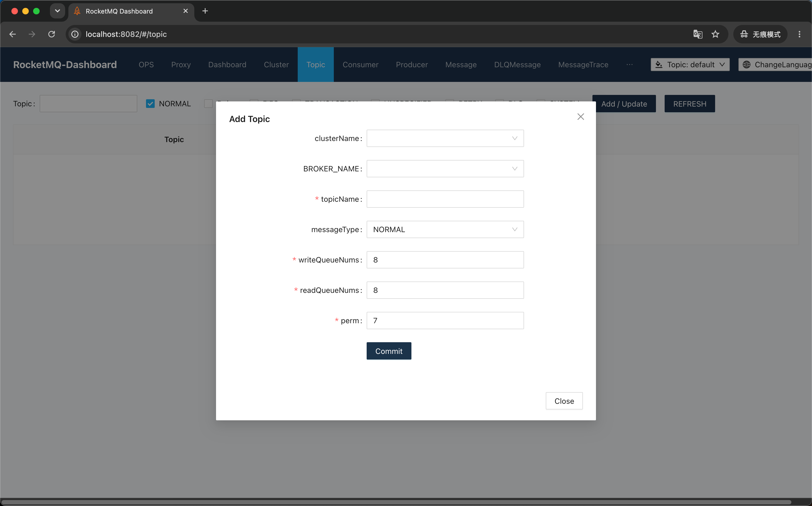Focus the topicName input field
812x506 pixels.
click(x=445, y=199)
